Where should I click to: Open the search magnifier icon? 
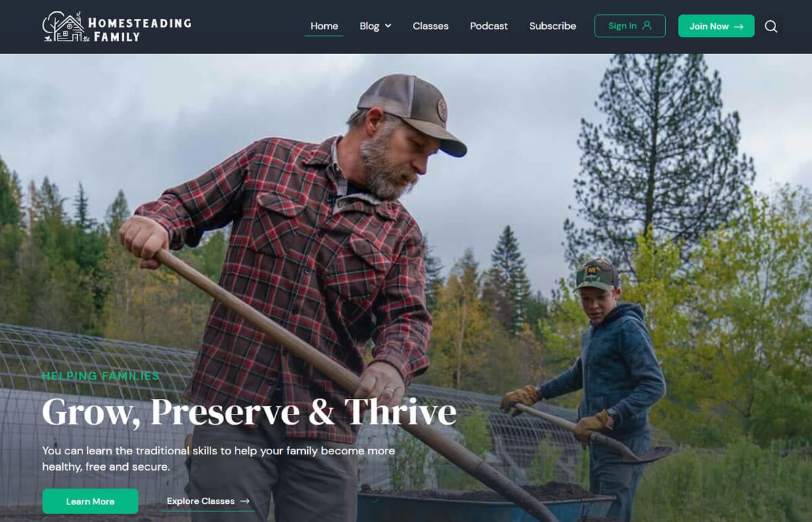(x=771, y=26)
